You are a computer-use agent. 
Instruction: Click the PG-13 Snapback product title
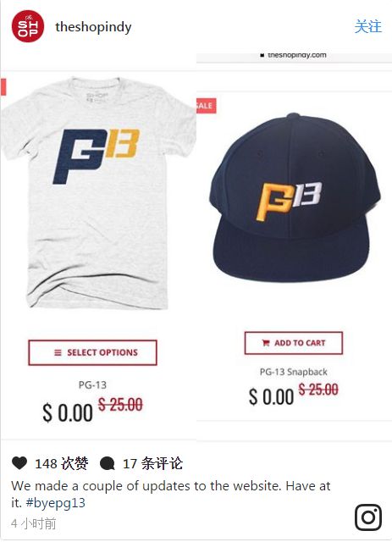pyautogui.click(x=294, y=372)
